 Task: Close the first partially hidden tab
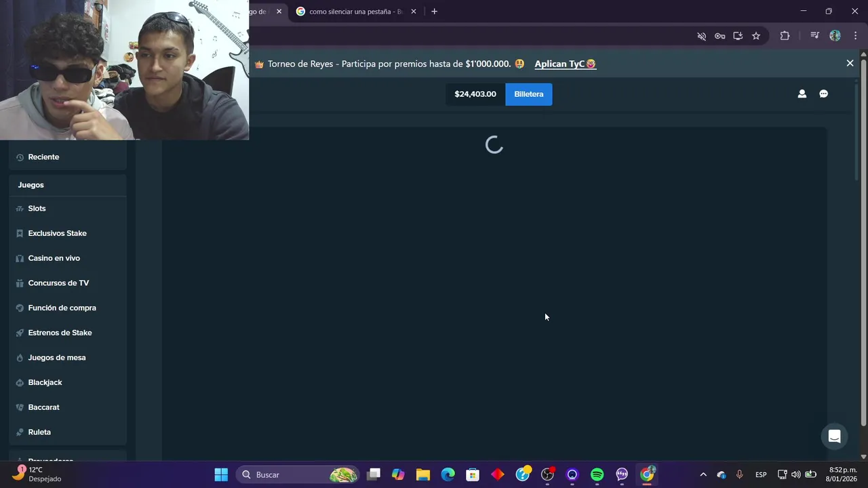click(x=279, y=12)
